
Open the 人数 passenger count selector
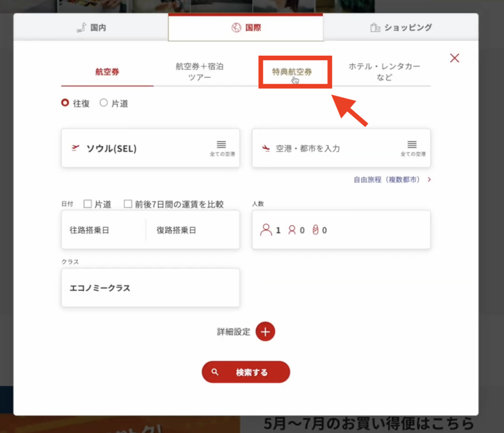pos(341,230)
